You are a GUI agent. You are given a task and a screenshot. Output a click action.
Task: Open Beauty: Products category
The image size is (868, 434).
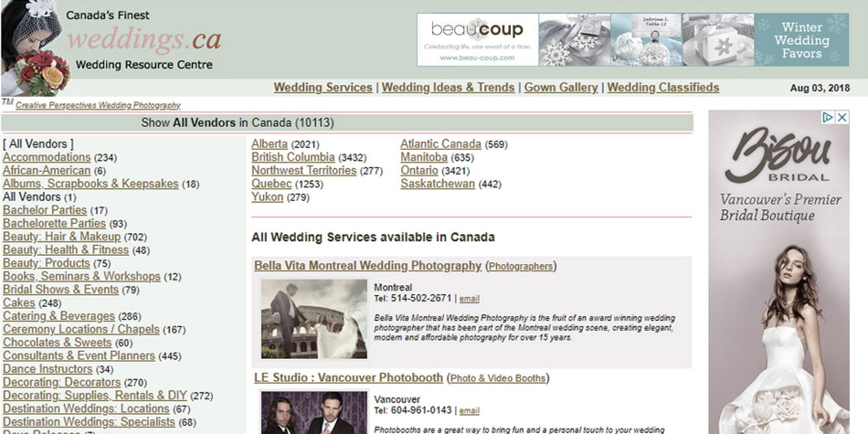[x=47, y=263]
